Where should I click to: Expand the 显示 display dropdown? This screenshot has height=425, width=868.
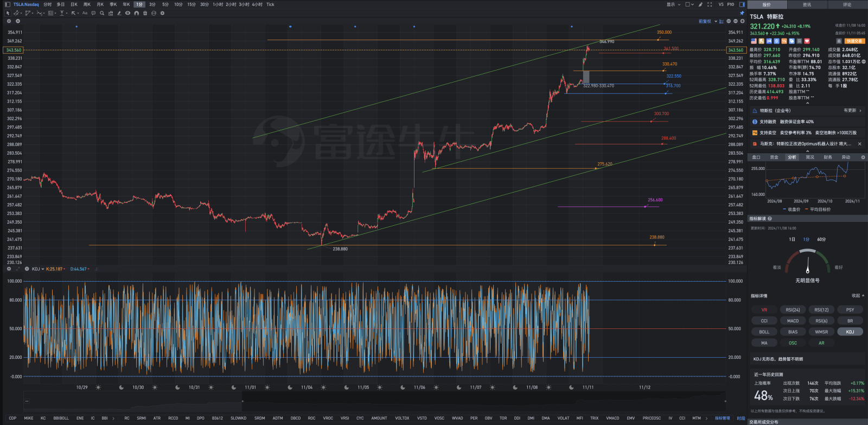673,4
